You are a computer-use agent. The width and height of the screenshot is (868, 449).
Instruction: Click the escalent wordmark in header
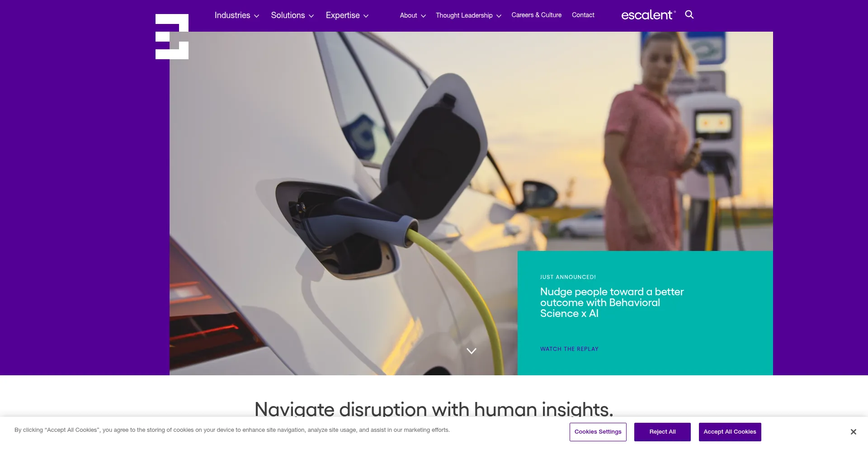point(648,15)
